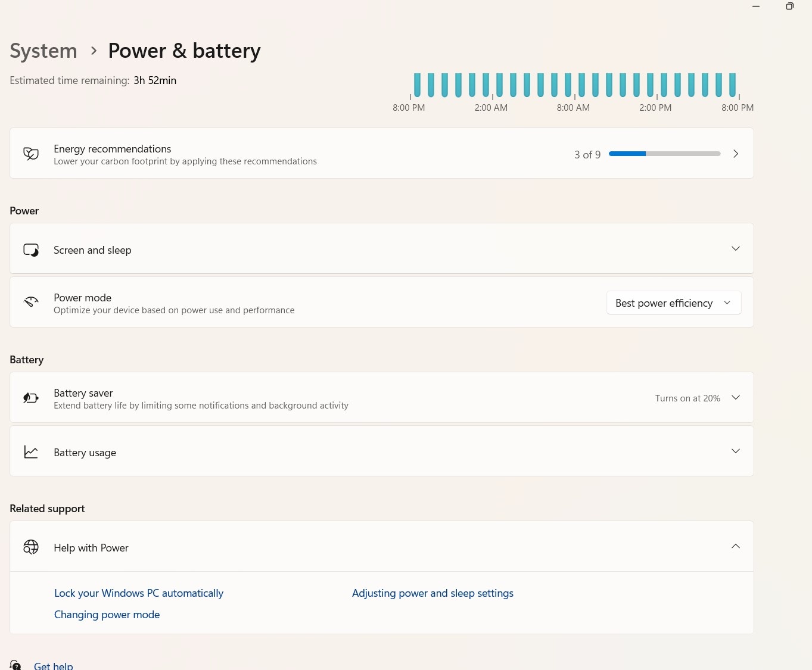This screenshot has width=812, height=670.
Task: Click the Battery saver icon
Action: pos(30,397)
